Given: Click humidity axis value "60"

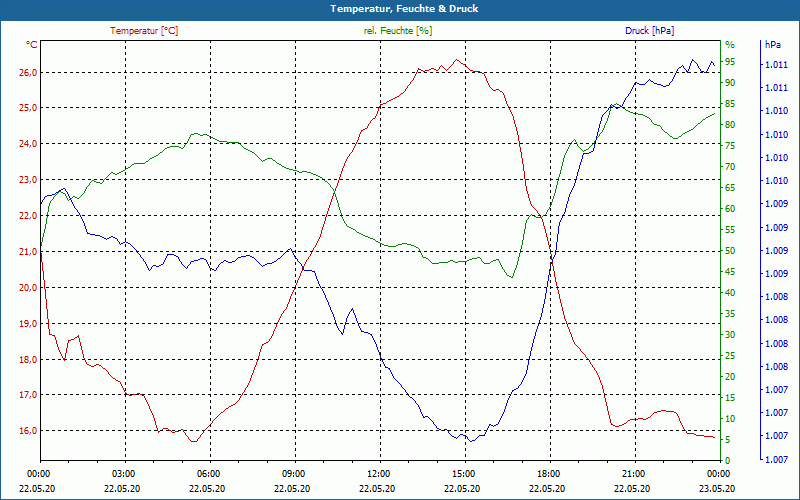Looking at the screenshot, I should point(730,209).
